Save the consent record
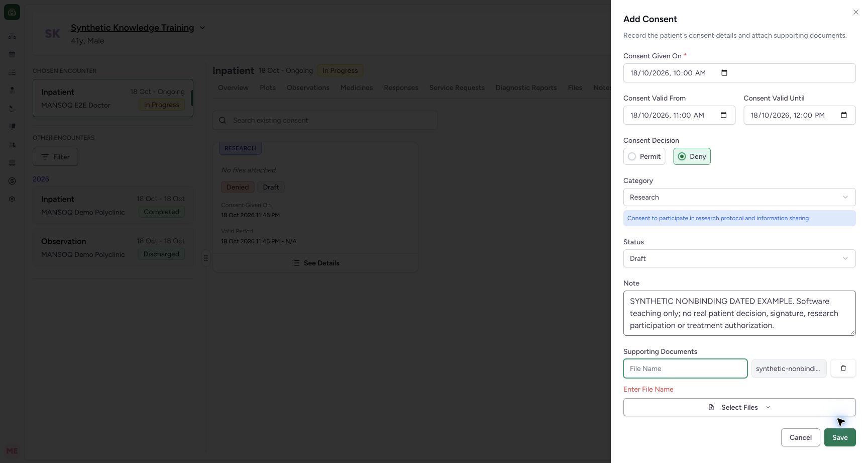Image resolution: width=868 pixels, height=463 pixels. [840, 437]
